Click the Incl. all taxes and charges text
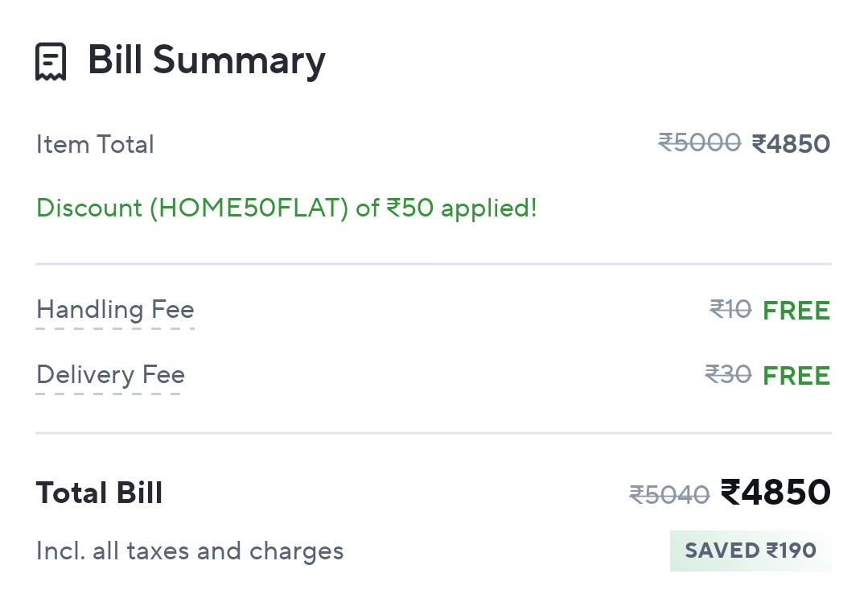The width and height of the screenshot is (868, 598). (190, 551)
